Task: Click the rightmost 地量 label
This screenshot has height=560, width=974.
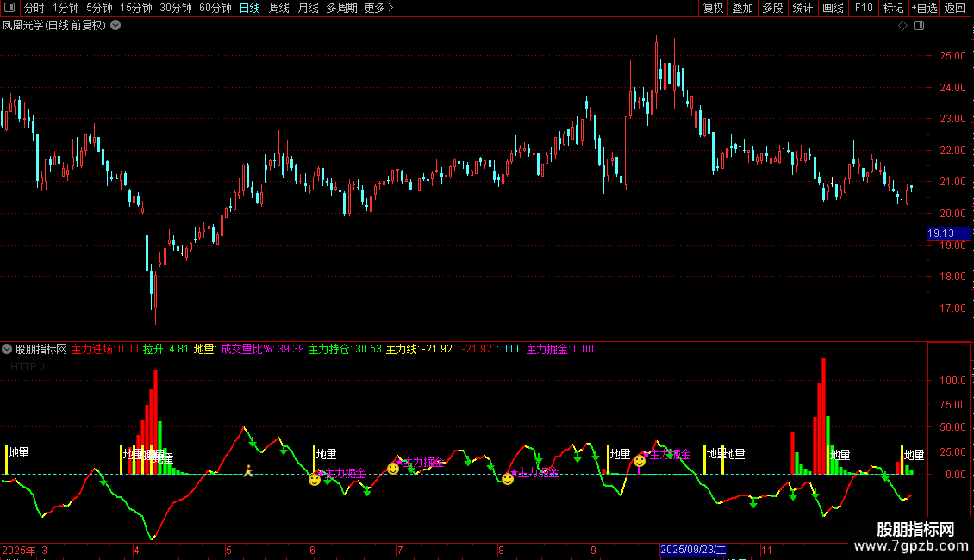Action: click(914, 455)
